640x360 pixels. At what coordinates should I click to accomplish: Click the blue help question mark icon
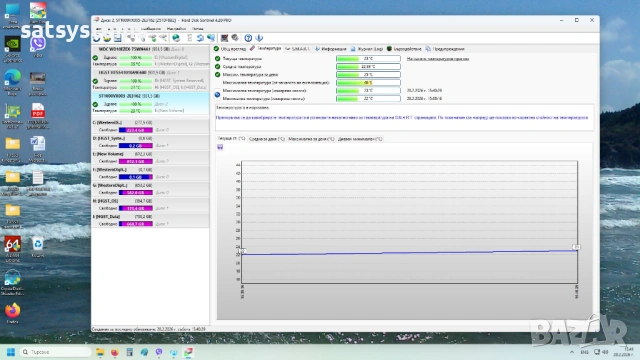click(x=248, y=38)
